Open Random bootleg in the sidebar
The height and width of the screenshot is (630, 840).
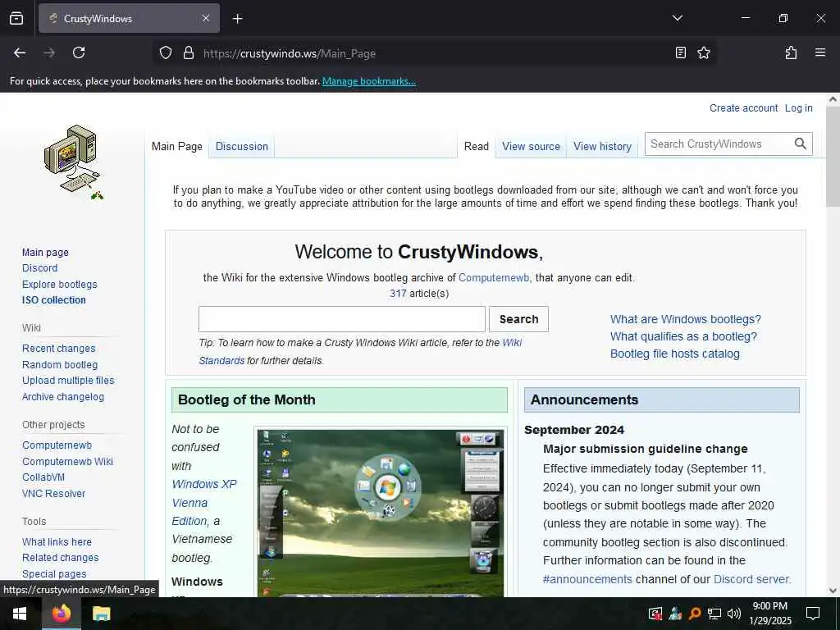59,364
